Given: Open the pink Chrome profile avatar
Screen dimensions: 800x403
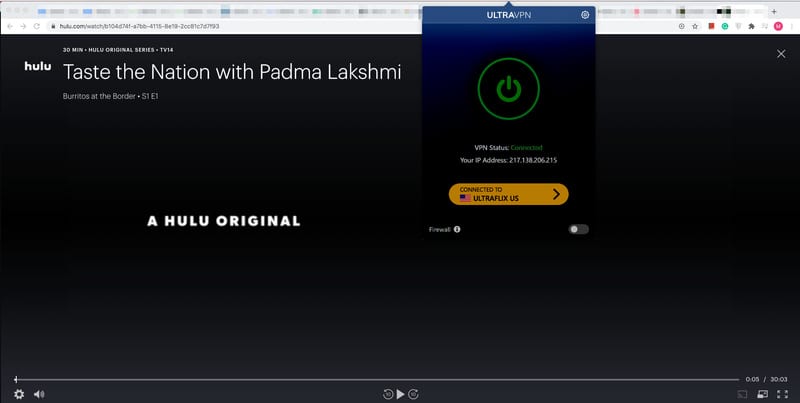Looking at the screenshot, I should 778,26.
